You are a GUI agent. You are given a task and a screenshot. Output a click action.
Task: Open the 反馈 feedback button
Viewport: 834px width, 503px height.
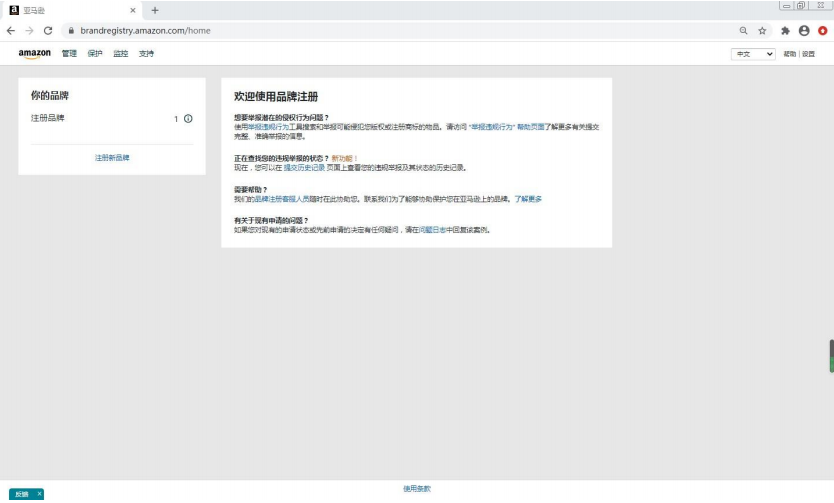point(22,494)
